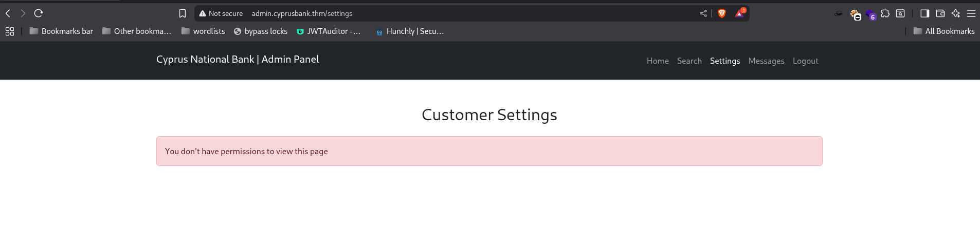The image size is (980, 241).
Task: Open the Brave Wallet icon
Action: point(940,13)
